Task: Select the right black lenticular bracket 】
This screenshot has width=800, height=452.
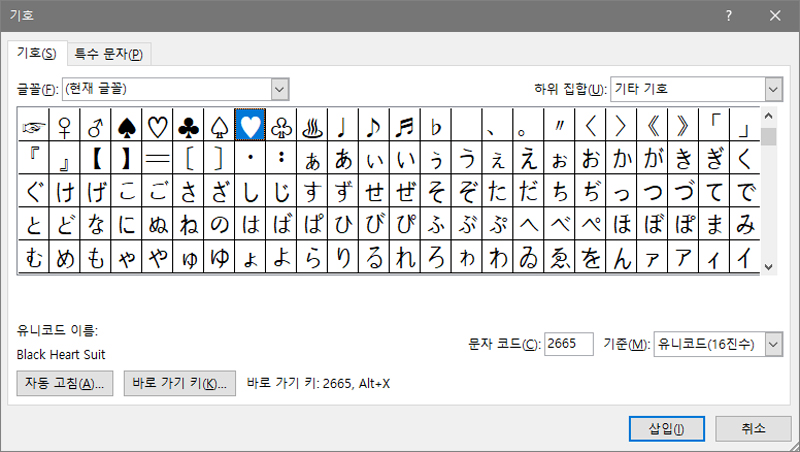Action: (x=127, y=158)
